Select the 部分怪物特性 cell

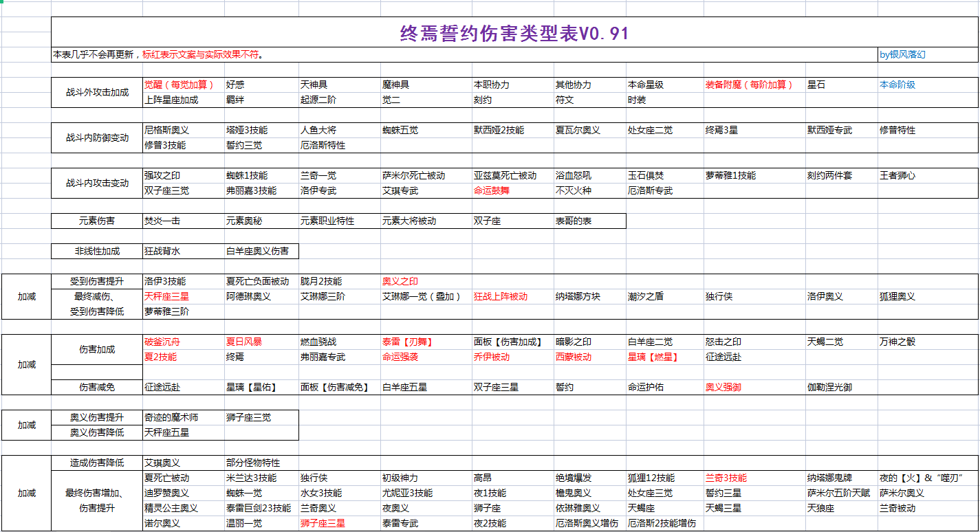coord(261,463)
